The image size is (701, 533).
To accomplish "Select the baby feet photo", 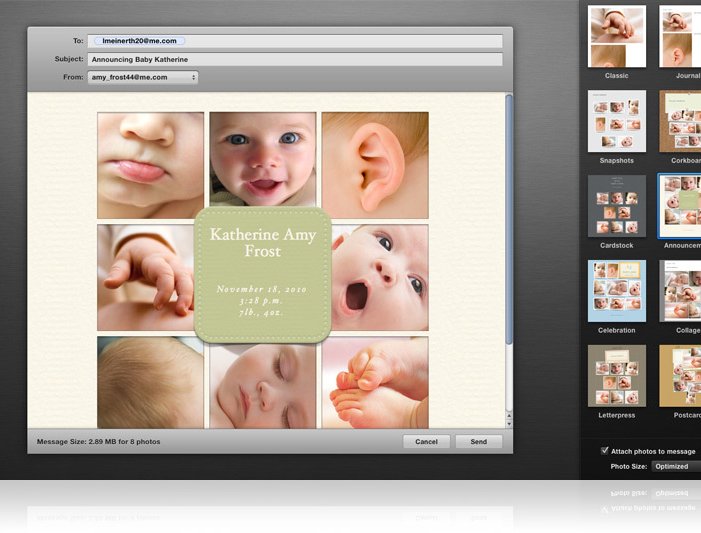I will [x=375, y=382].
